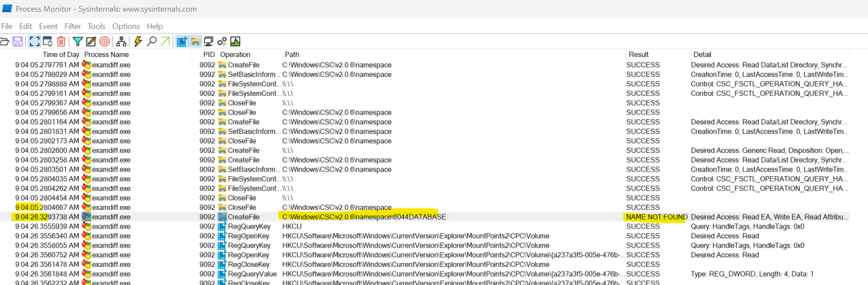Image resolution: width=868 pixels, height=285 pixels.
Task: Click the Detail column header
Action: (x=702, y=54)
